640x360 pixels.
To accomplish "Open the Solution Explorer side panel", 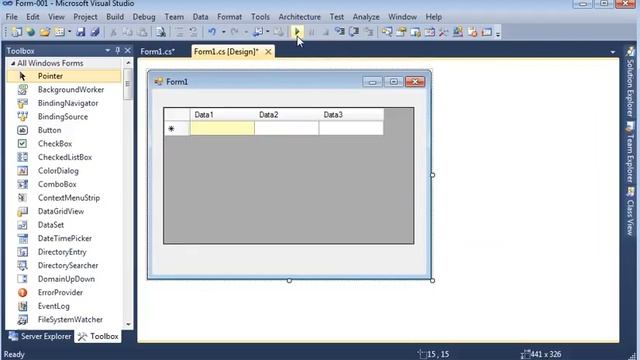I will [x=630, y=82].
